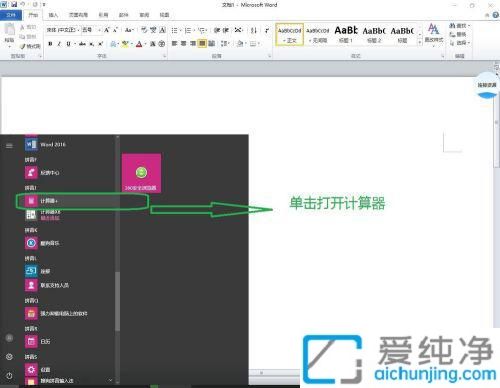The image size is (500, 388).
Task: Toggle character shading on the selection
Action: click(153, 44)
